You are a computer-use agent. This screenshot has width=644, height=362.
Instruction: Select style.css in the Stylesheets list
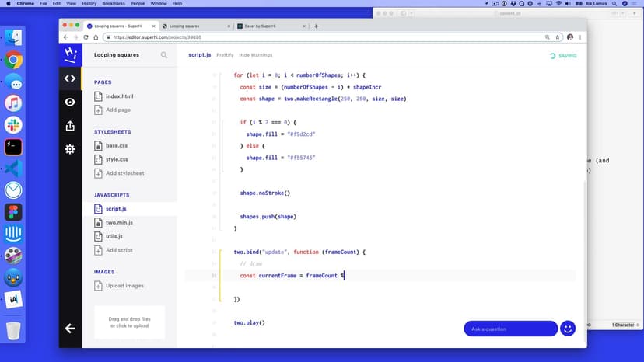(116, 159)
